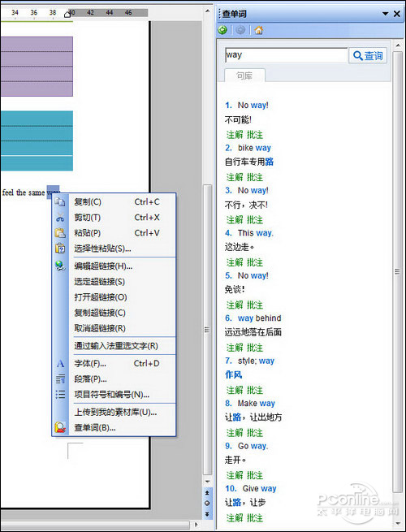The image size is (406, 532).
Task: Click 注解 under entry 2 bike way
Action: pos(235,177)
